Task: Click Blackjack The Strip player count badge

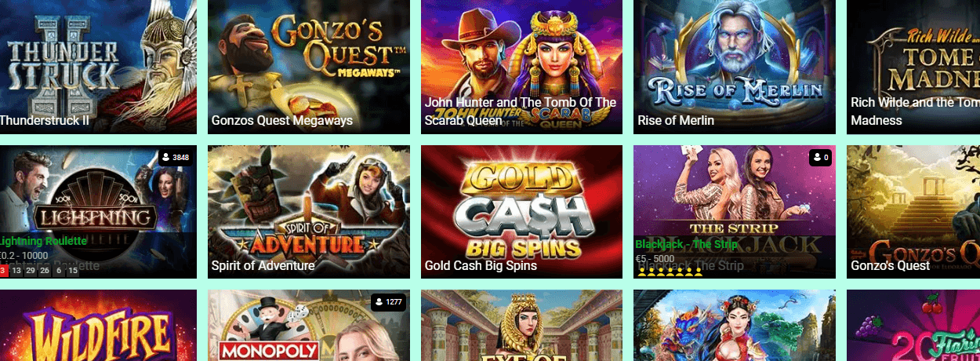Action: 820,158
